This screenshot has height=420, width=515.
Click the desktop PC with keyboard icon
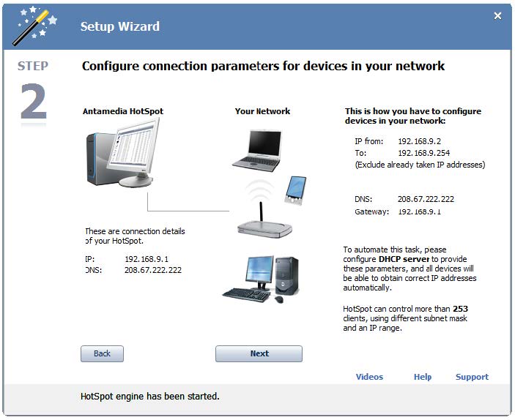[262, 280]
